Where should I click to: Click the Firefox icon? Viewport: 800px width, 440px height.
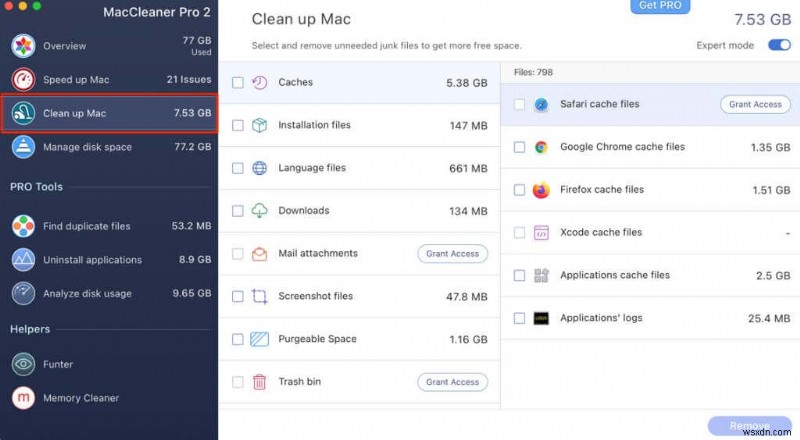pyautogui.click(x=541, y=190)
